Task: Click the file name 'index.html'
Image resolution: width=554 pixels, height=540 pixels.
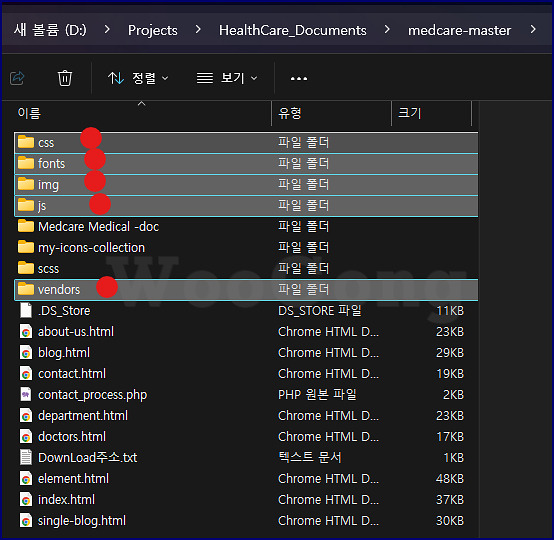Action: click(x=66, y=499)
